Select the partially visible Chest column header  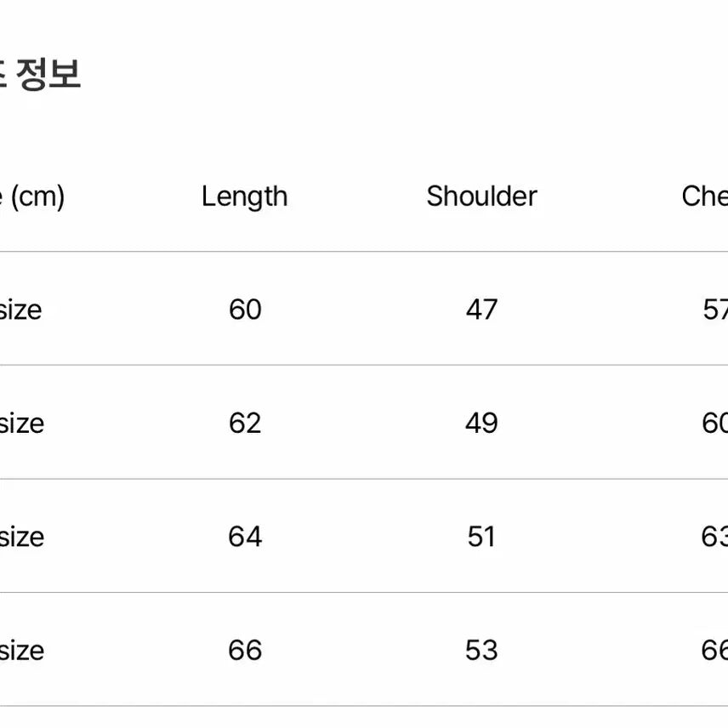[x=704, y=196]
